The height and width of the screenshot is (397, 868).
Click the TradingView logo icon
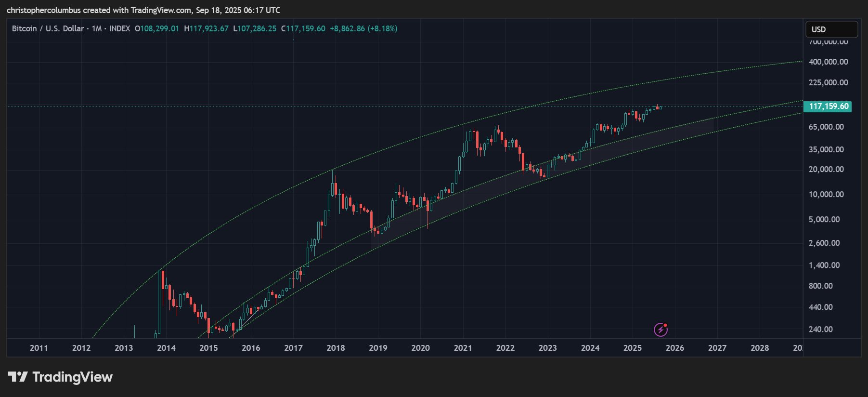point(18,377)
